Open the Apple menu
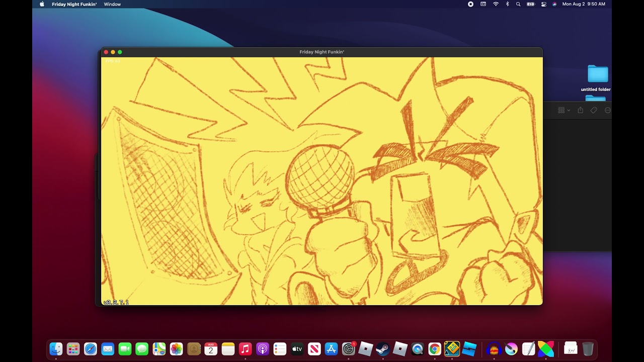The height and width of the screenshot is (362, 644). (42, 4)
